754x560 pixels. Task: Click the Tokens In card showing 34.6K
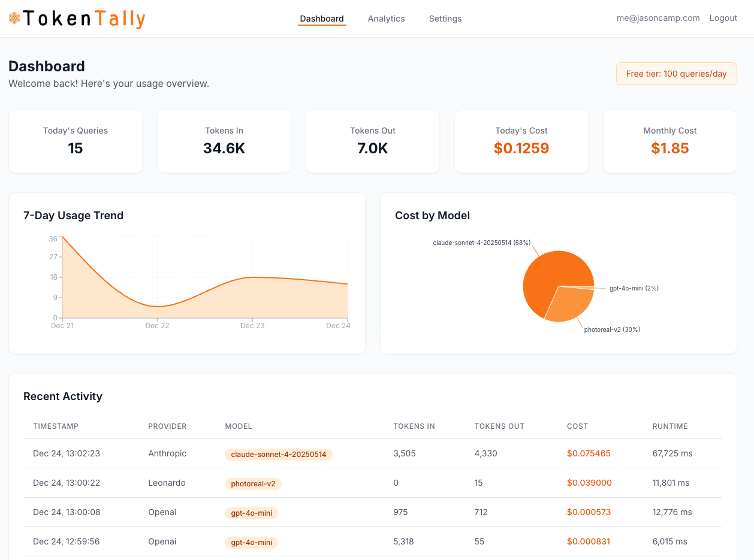[224, 141]
